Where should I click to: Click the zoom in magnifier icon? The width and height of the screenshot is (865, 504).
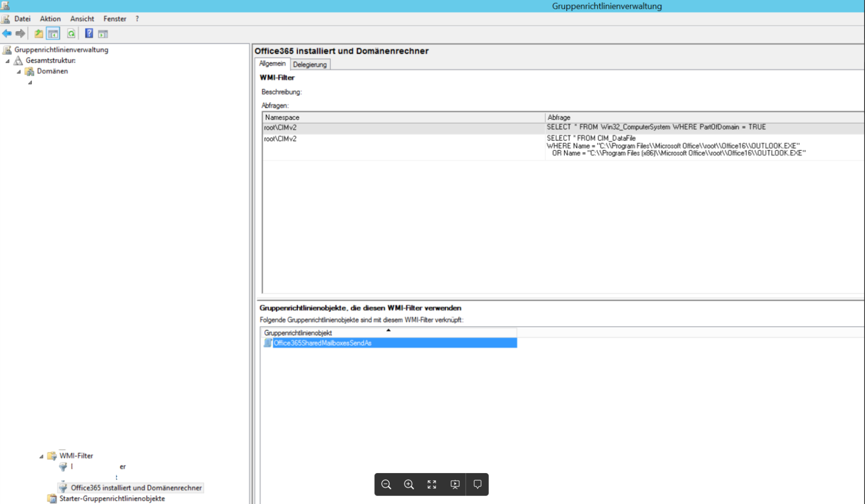pyautogui.click(x=409, y=484)
